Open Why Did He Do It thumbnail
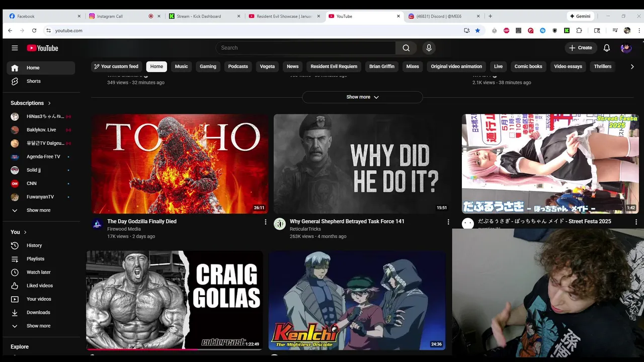The height and width of the screenshot is (362, 644). 362,164
